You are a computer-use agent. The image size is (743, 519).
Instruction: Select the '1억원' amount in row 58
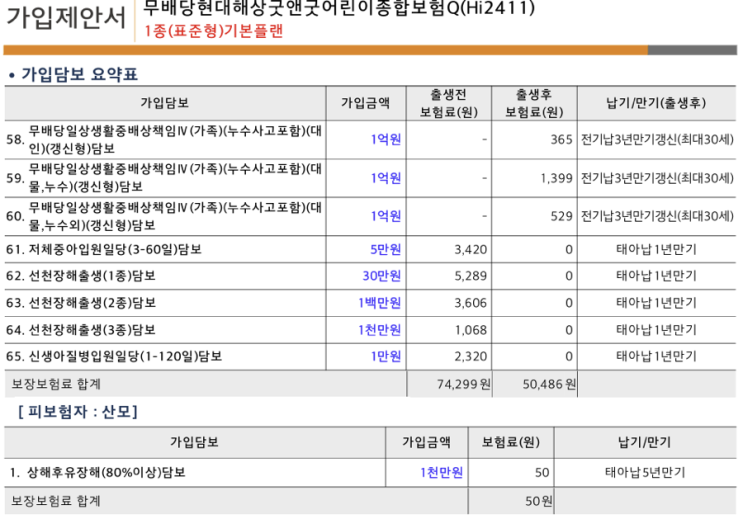coord(386,139)
